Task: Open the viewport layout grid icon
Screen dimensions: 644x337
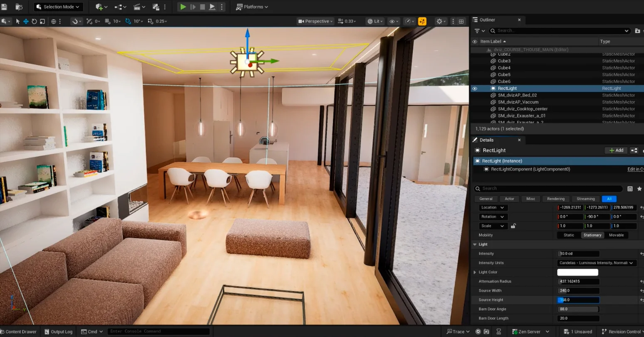Action: 461,21
